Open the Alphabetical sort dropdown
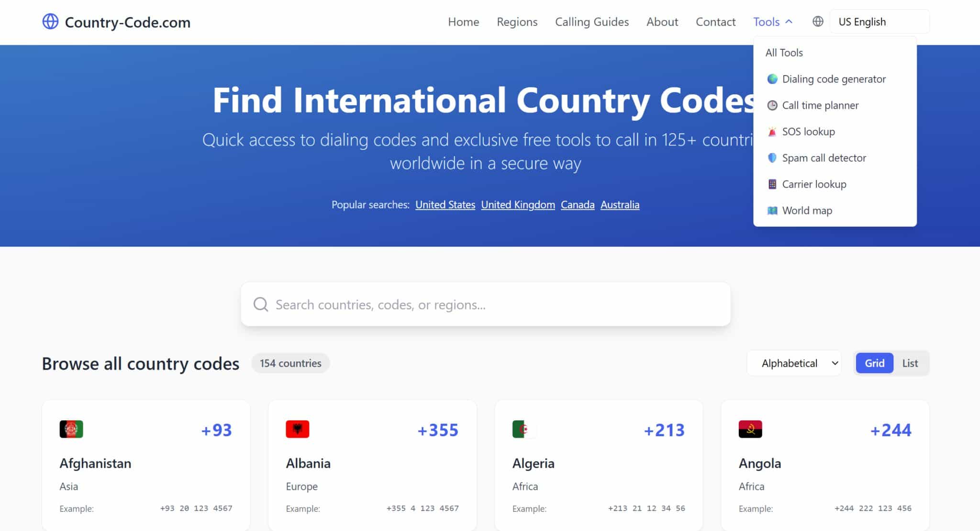Image resolution: width=980 pixels, height=531 pixels. 794,363
